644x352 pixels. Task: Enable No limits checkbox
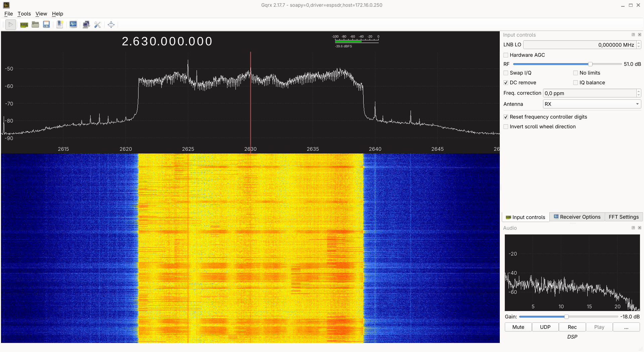[x=576, y=73]
